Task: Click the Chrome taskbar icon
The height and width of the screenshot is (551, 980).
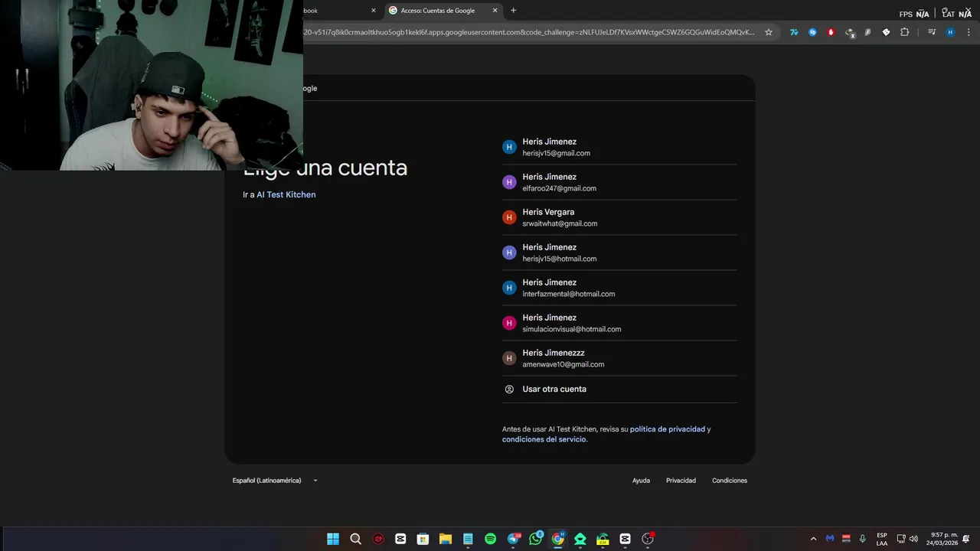Action: point(558,539)
